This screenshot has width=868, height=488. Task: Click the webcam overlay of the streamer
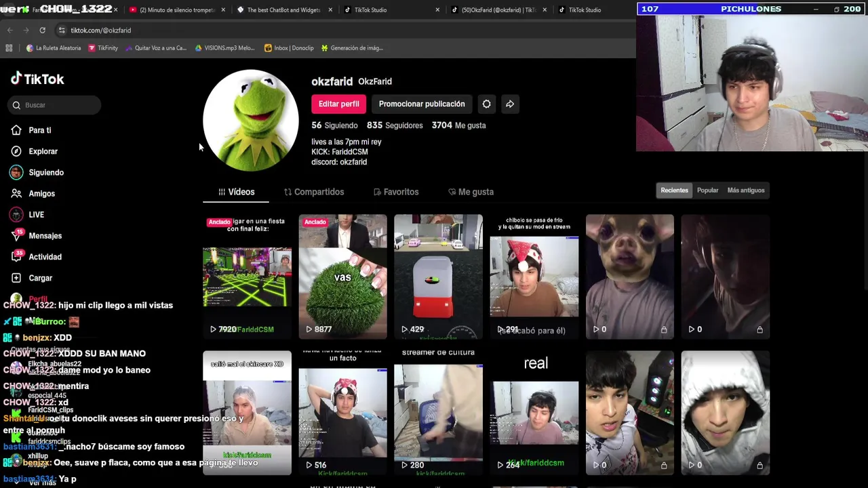752,83
